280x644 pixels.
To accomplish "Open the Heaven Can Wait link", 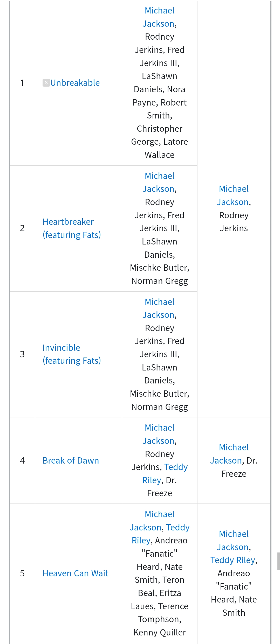I will click(x=76, y=573).
